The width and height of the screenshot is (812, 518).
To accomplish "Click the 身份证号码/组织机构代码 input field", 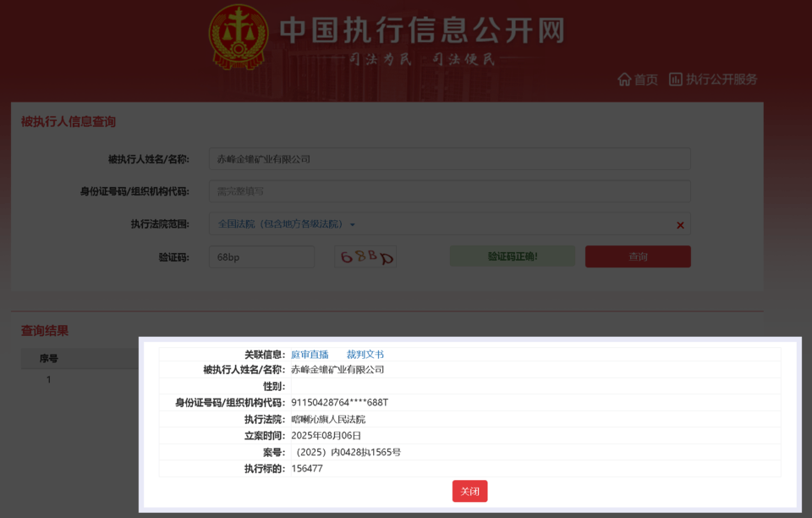I will [x=449, y=191].
